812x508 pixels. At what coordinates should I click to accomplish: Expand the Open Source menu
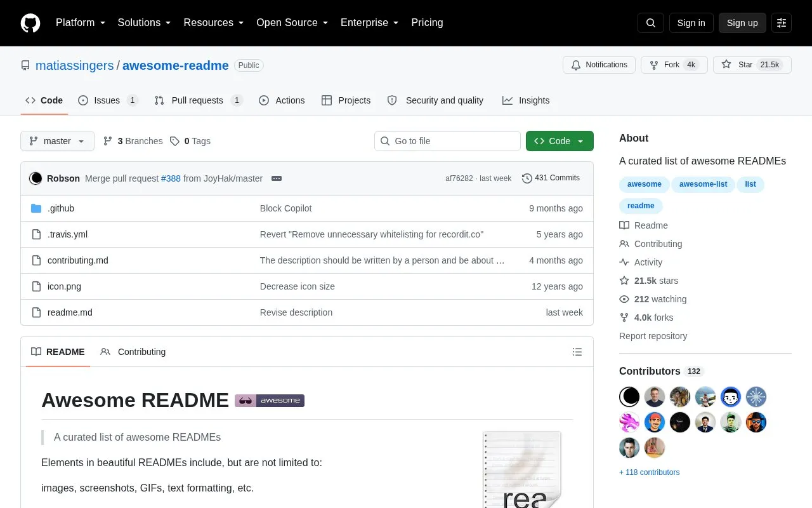tap(292, 23)
